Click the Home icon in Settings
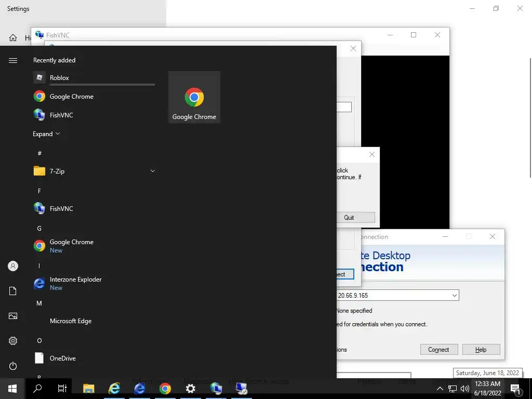The image size is (532, 399). 13,37
